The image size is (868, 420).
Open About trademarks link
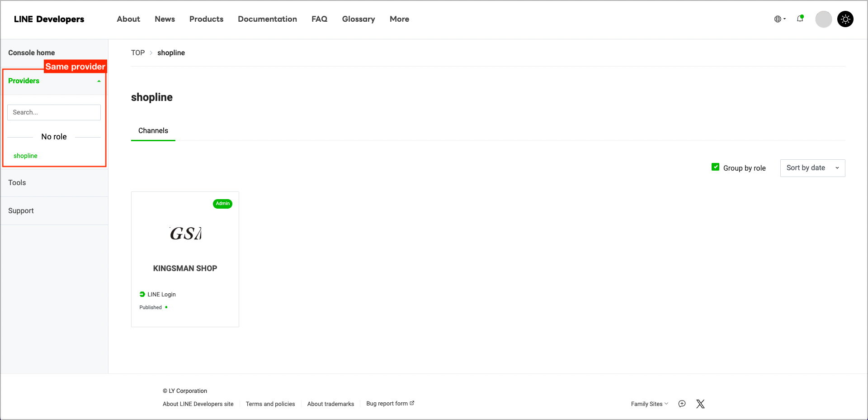coord(330,404)
